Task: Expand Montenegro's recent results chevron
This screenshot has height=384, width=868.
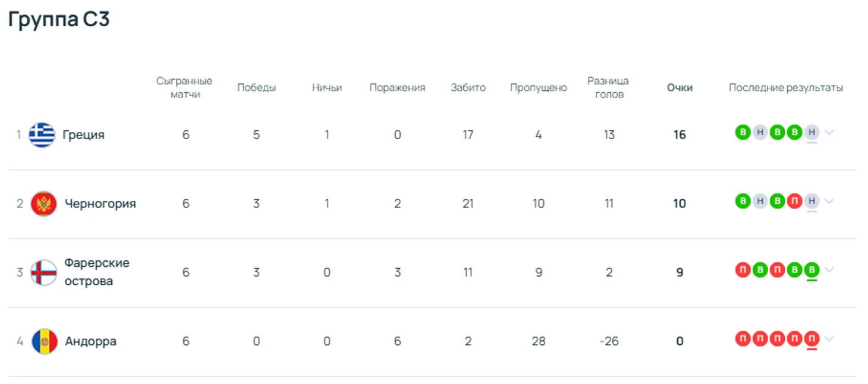Action: pyautogui.click(x=829, y=201)
